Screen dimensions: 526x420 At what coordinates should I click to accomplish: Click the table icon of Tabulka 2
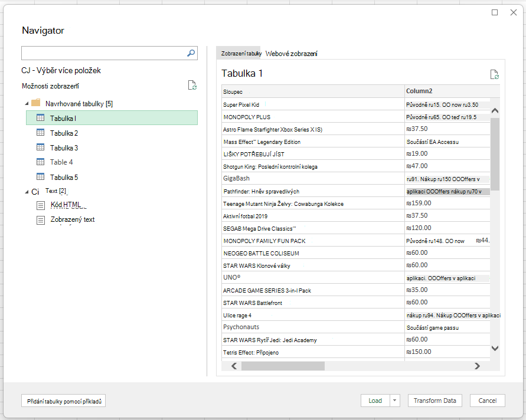(40, 133)
